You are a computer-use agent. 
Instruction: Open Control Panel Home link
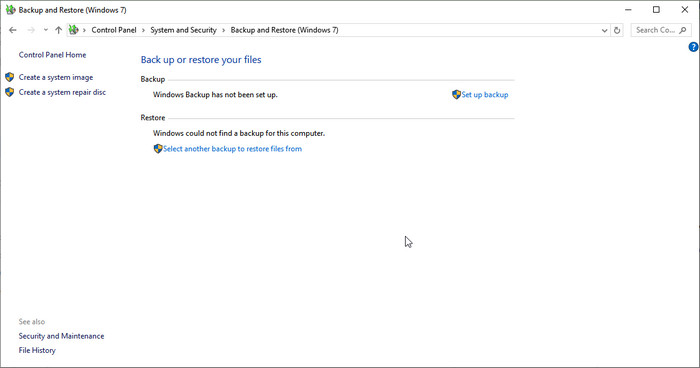(52, 55)
